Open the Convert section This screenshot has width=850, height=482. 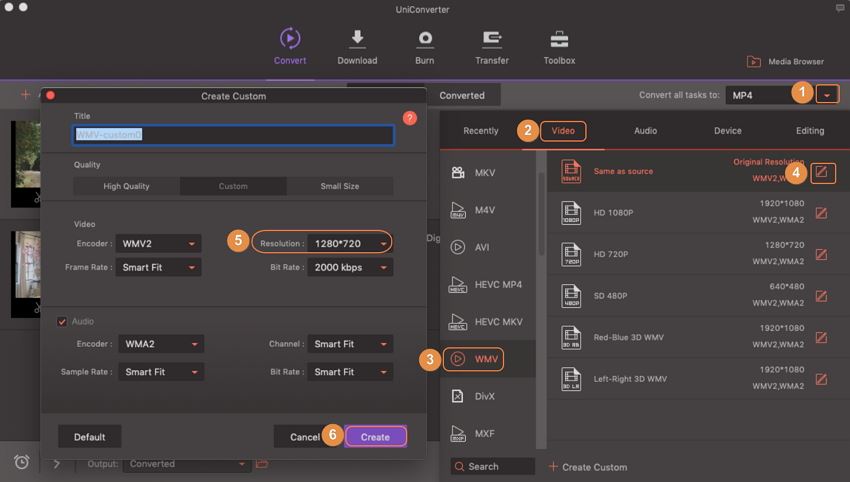pos(290,47)
